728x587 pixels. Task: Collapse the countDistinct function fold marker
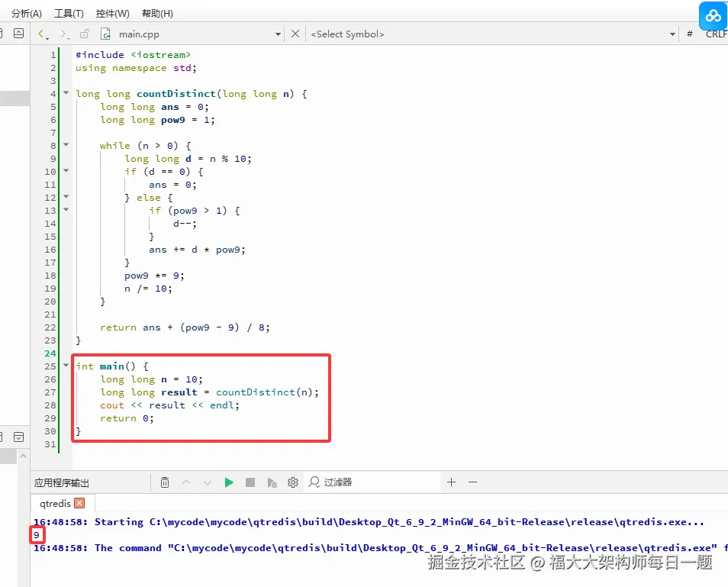66,93
